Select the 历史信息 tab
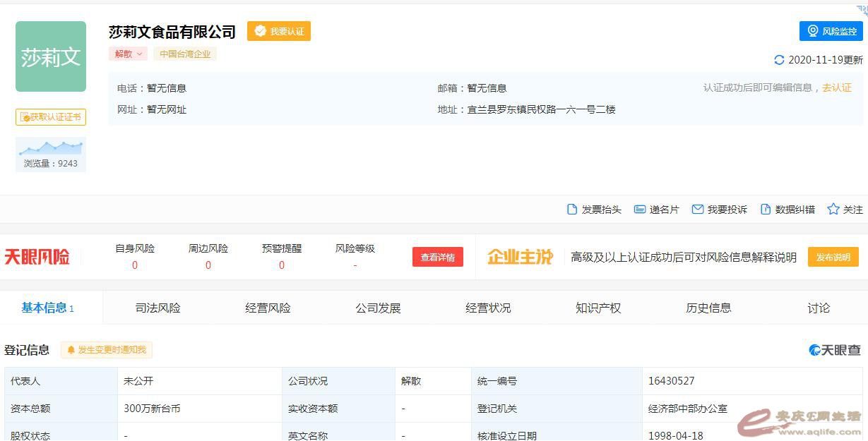This screenshot has height=441, width=868. [x=708, y=308]
